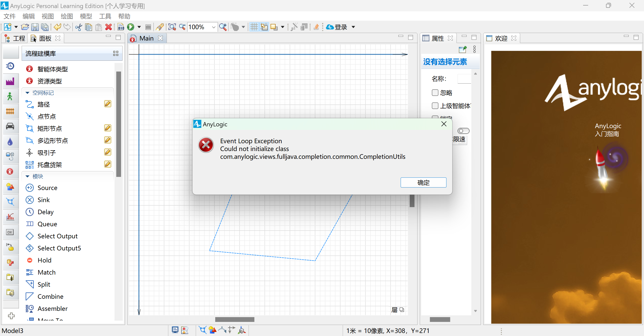Open the 模型 menu

point(86,16)
